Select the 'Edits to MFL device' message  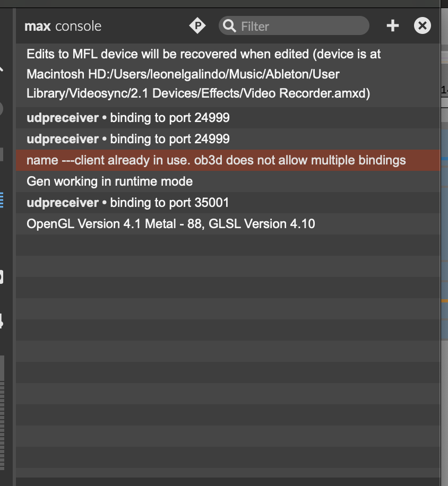point(212,74)
